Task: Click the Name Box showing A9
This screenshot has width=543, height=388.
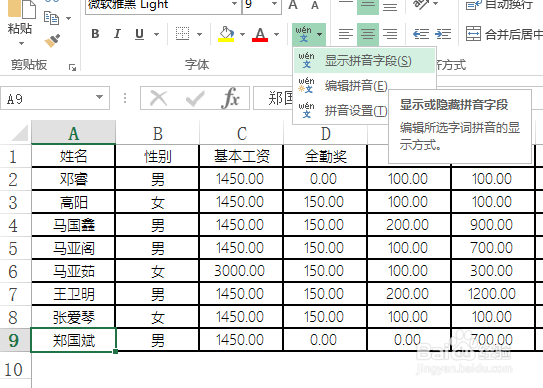Action: pyautogui.click(x=48, y=98)
